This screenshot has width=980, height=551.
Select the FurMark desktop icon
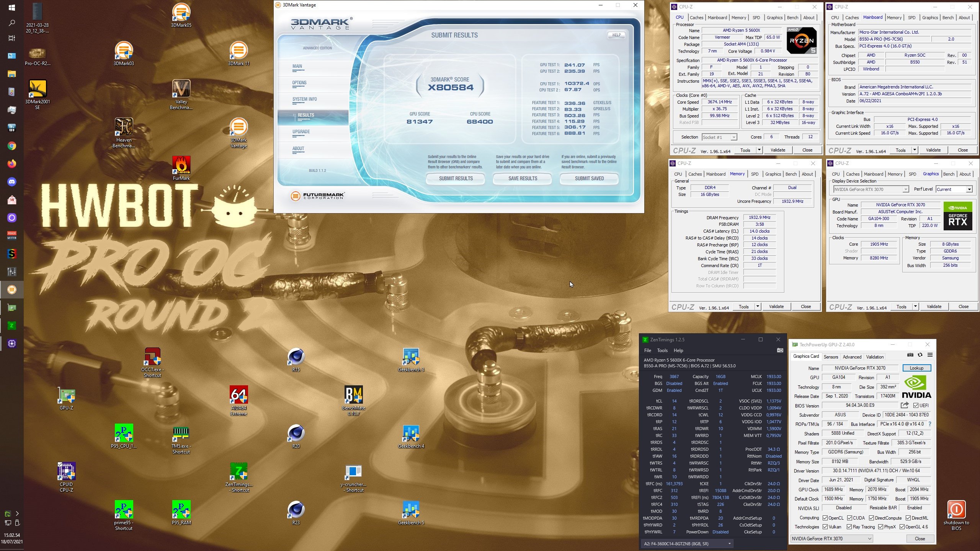tap(181, 168)
